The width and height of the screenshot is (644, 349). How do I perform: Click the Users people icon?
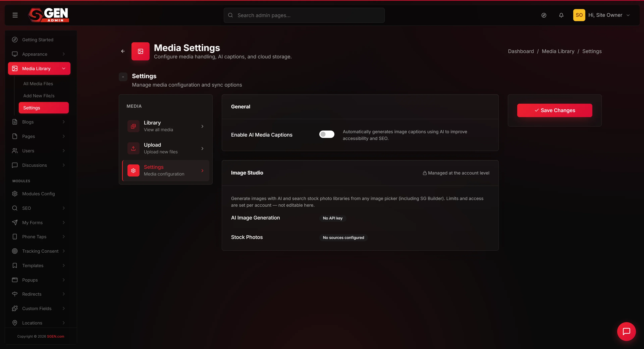(x=15, y=151)
